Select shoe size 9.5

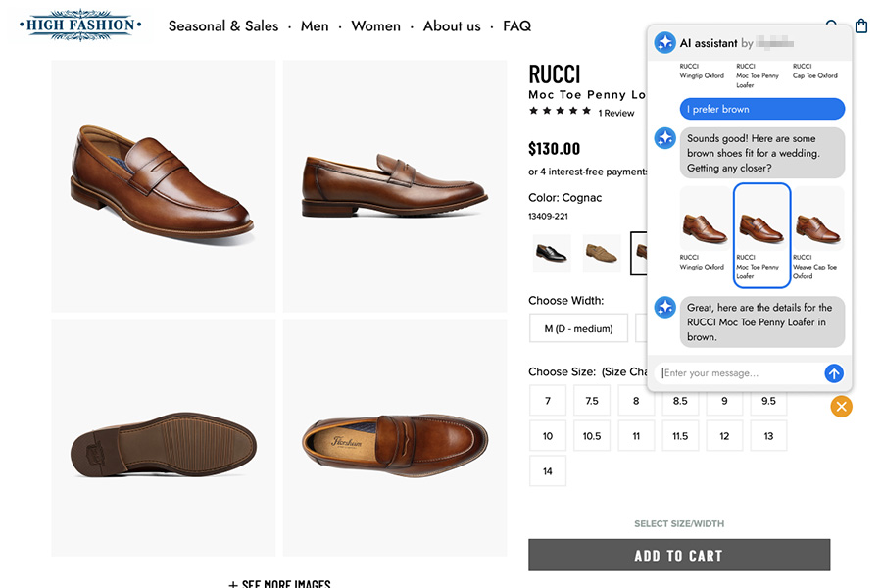point(768,401)
